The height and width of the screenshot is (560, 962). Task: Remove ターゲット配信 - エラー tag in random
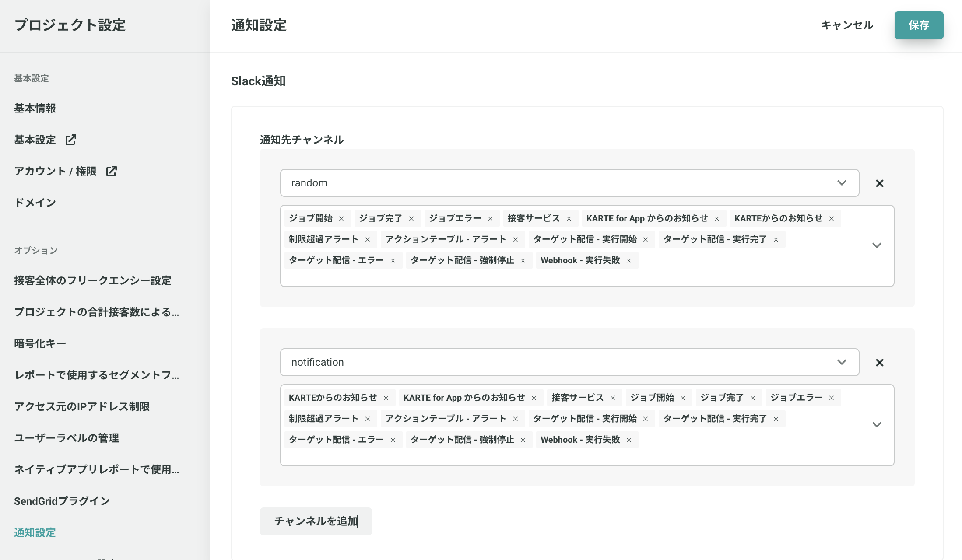click(x=393, y=261)
